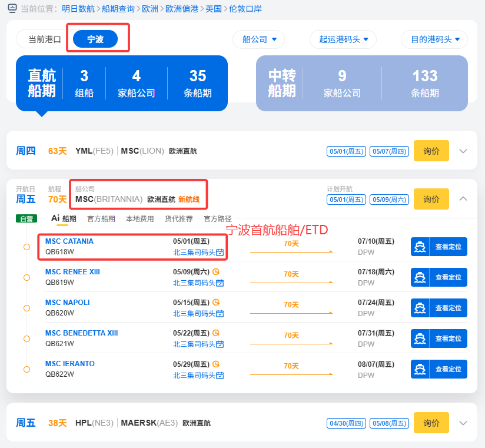Image resolution: width=485 pixels, height=448 pixels.
Task: Expand the 周四 YML/MSC schedule row
Action: [x=463, y=151]
